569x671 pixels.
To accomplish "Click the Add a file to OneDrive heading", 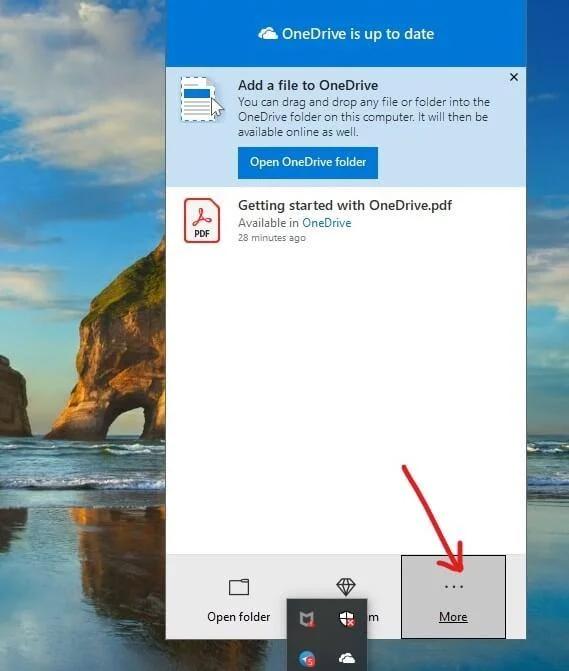I will (308, 85).
